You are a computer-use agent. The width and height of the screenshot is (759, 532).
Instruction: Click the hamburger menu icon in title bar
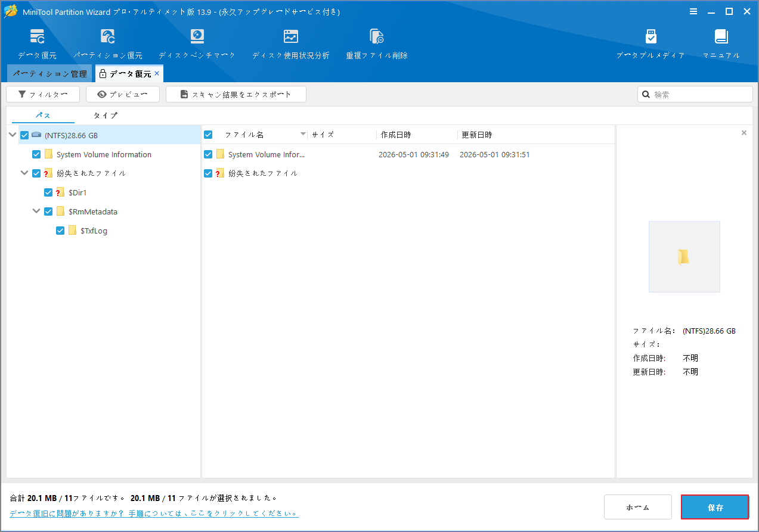point(693,11)
